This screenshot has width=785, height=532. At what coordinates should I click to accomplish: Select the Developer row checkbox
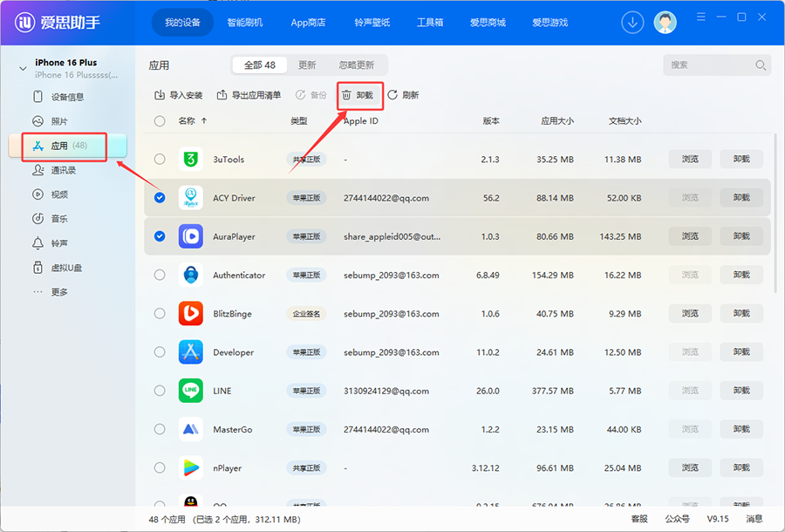pos(160,351)
